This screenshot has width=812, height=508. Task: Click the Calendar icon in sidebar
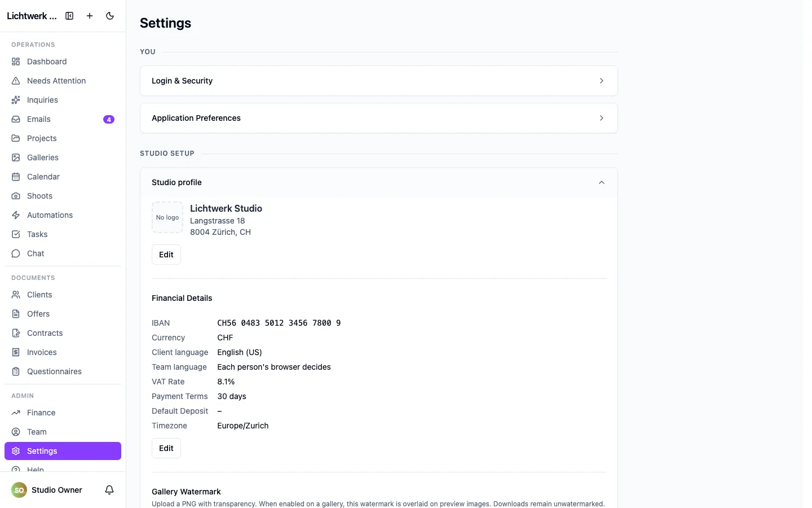(x=16, y=177)
